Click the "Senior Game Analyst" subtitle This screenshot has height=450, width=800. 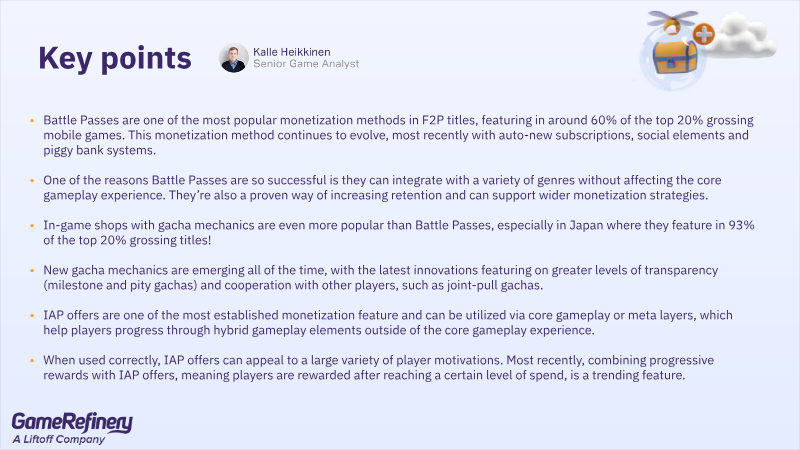[x=308, y=64]
